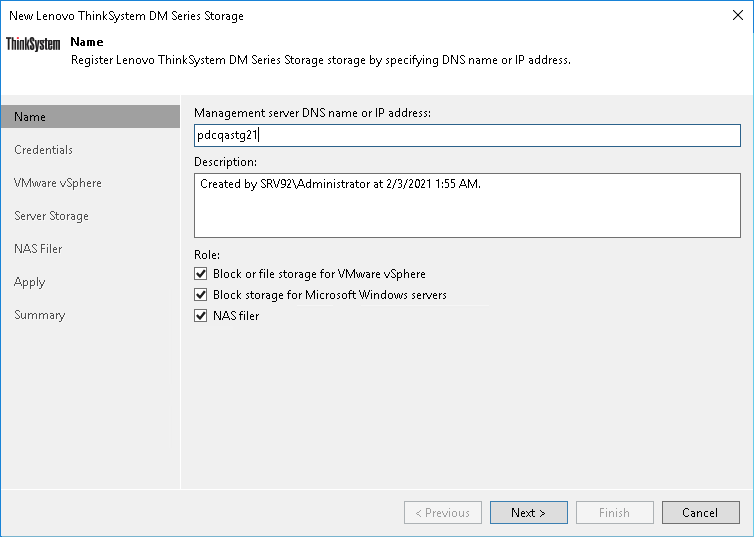This screenshot has width=754, height=537.
Task: Click the 'Management server DNS name or IP address' label
Action: tap(313, 113)
